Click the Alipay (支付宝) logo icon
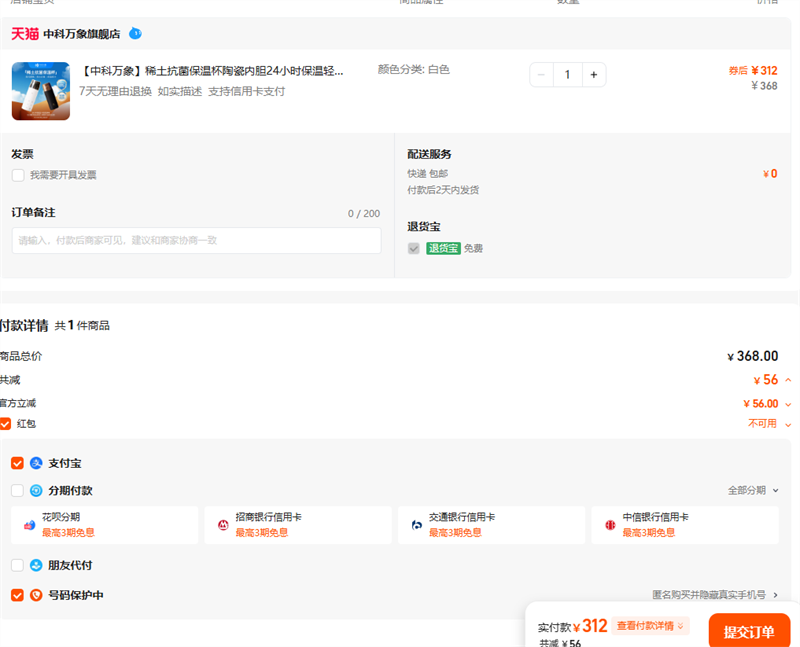The height and width of the screenshot is (647, 800). pos(36,463)
